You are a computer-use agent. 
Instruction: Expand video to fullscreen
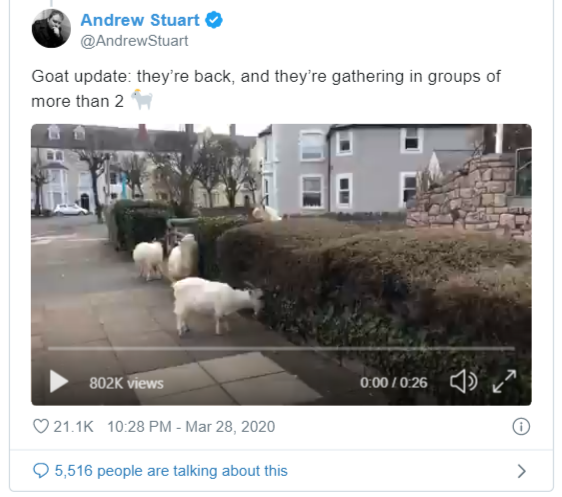504,381
